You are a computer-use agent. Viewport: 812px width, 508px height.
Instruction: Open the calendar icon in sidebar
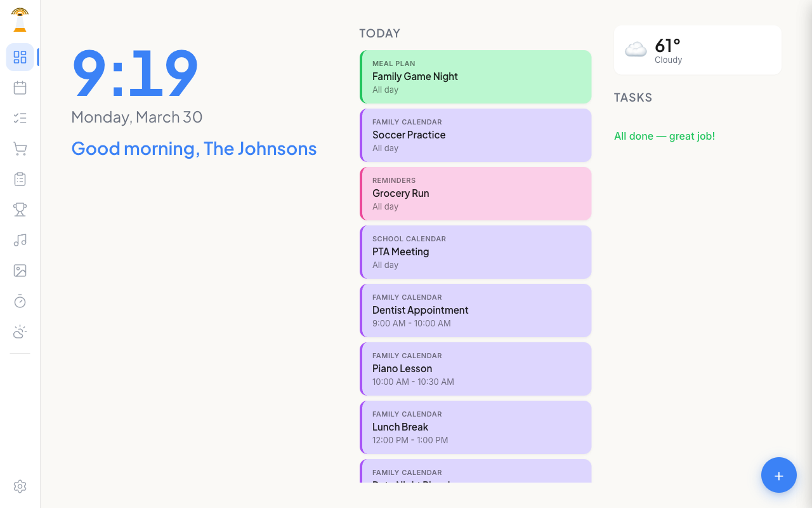[x=20, y=88]
